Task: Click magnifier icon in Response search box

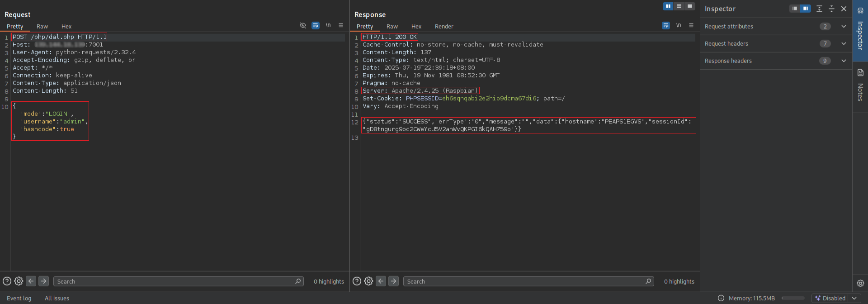Action: 648,281
